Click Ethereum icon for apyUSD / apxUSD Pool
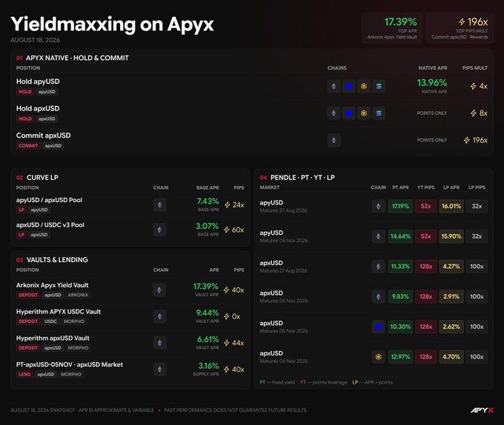The image size is (504, 425). coord(160,205)
